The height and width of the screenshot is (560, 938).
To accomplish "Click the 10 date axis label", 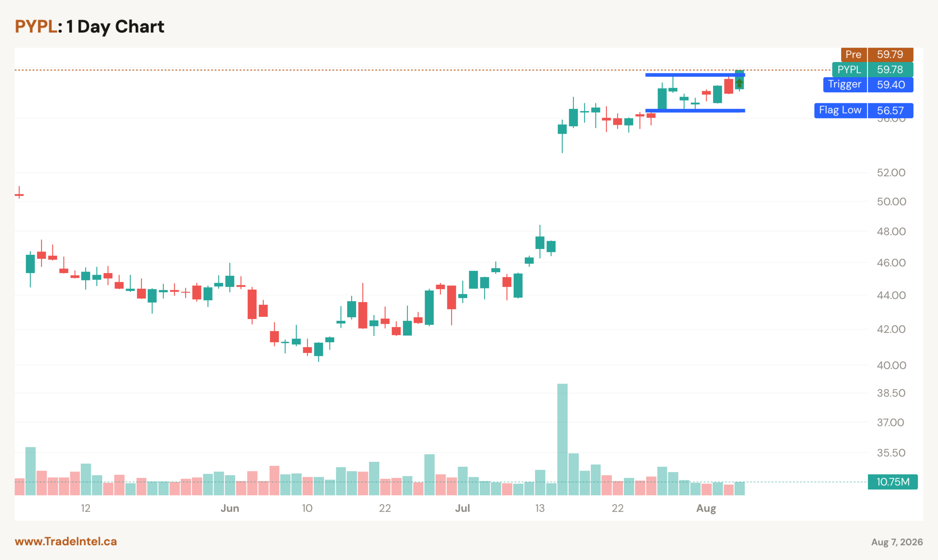I will pos(307,508).
